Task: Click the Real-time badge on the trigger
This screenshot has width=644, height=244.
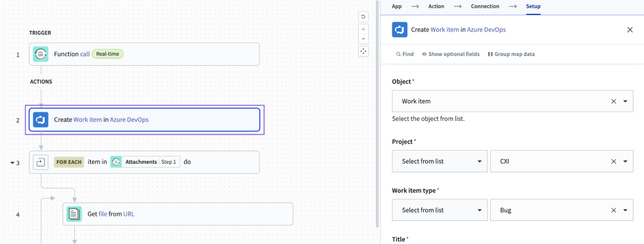Action: pyautogui.click(x=108, y=54)
